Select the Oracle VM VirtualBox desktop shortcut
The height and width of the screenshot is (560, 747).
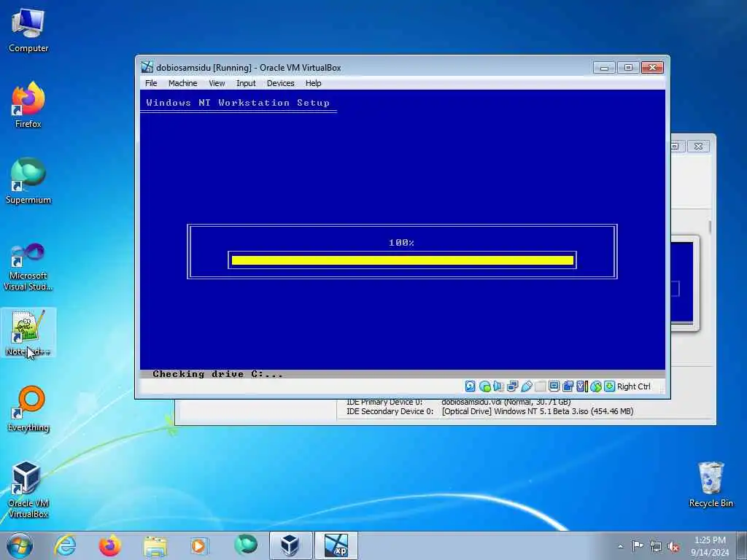(x=28, y=489)
